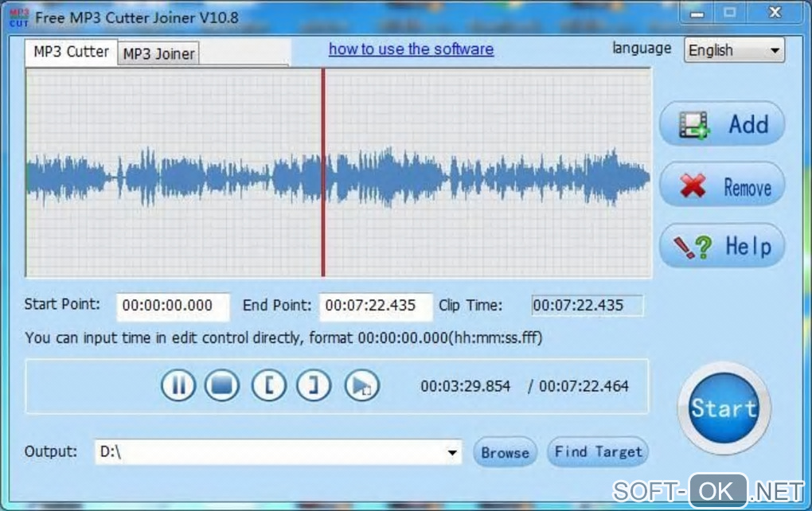Open Help with the question mark button
The height and width of the screenshot is (511, 812).
tap(722, 245)
